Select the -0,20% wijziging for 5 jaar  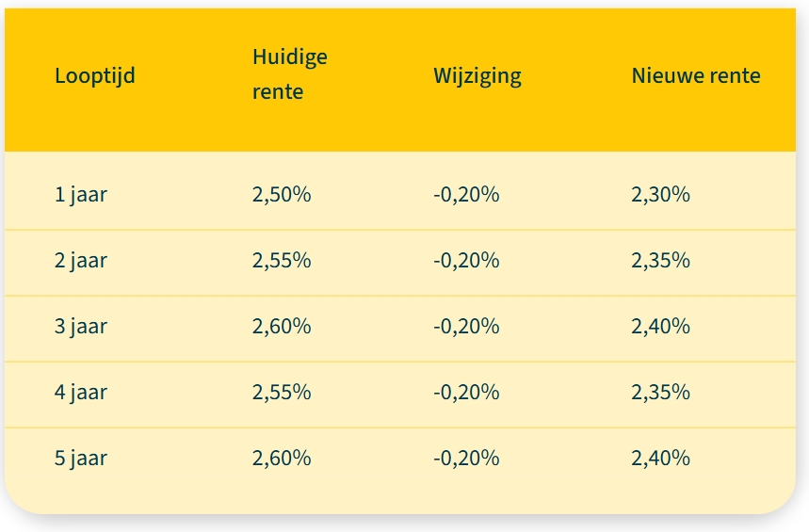[x=465, y=459]
